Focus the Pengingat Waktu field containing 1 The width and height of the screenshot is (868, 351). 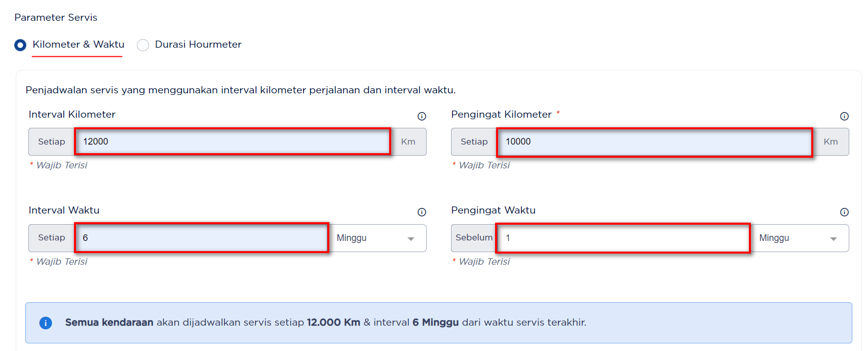tap(623, 238)
